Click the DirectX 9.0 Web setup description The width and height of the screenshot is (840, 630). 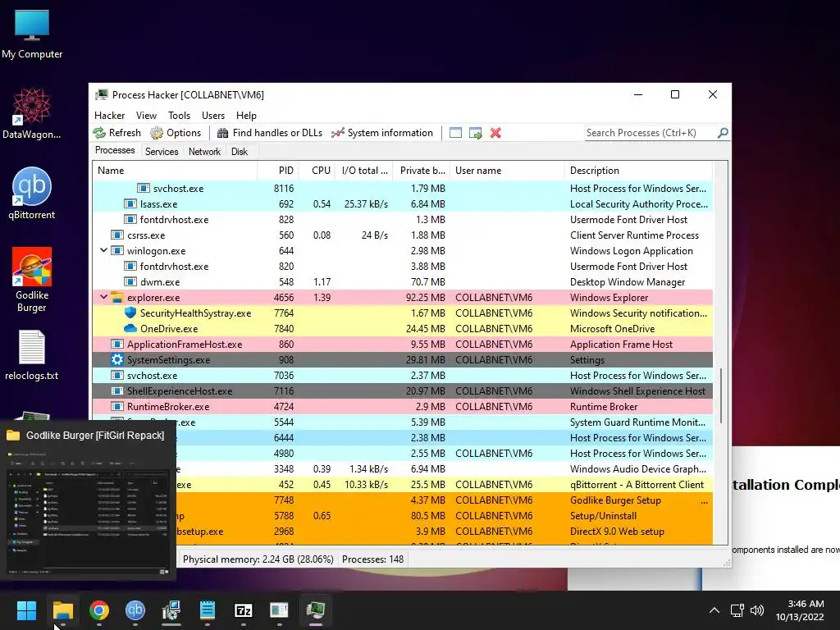(617, 532)
